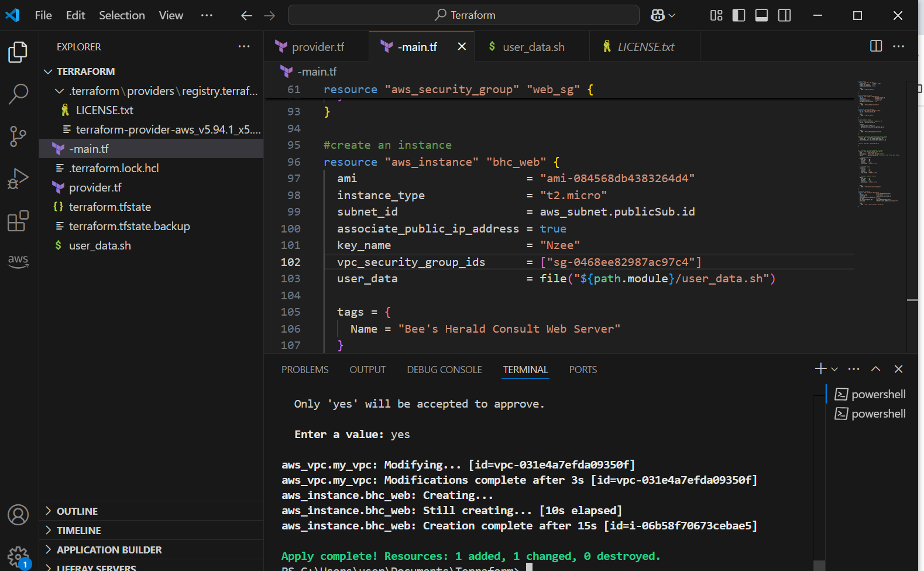Viewport: 924px width, 571px height.
Task: Open the OUTPUT panel tab
Action: 367,370
